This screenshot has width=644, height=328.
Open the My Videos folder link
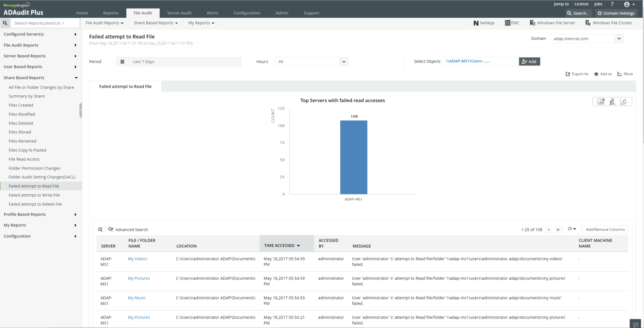pos(138,259)
